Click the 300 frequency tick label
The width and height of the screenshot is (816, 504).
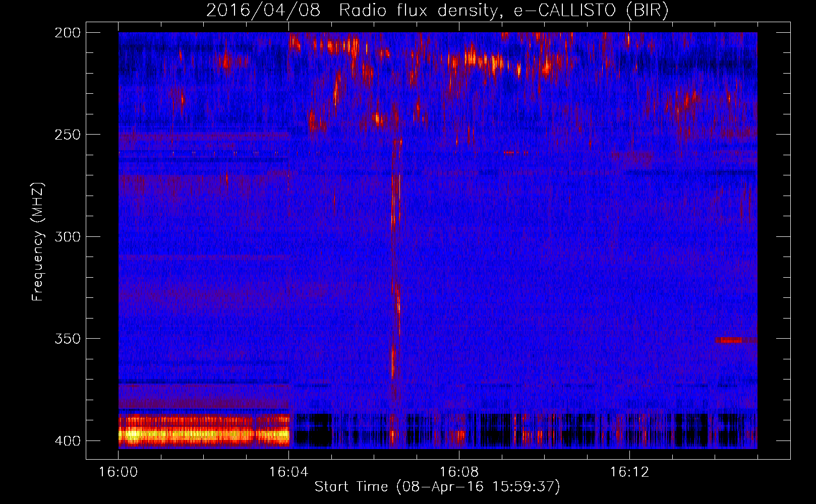click(x=68, y=236)
